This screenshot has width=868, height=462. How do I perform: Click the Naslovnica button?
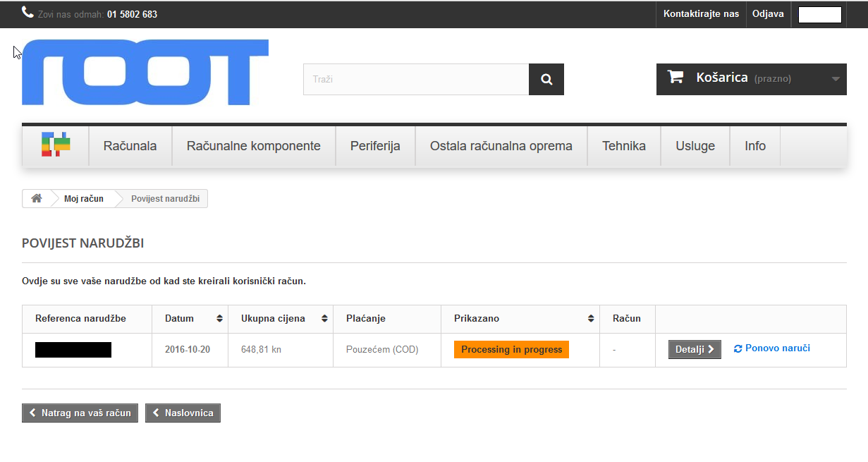(183, 413)
